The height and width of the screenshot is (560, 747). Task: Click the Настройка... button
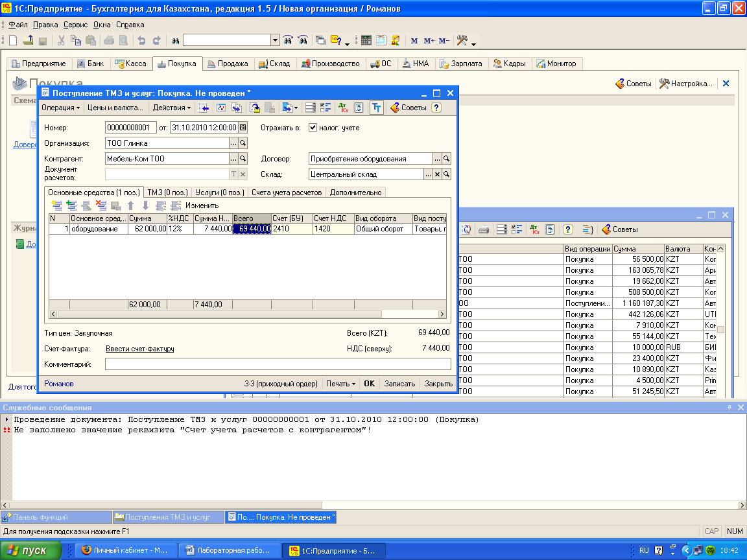click(686, 84)
